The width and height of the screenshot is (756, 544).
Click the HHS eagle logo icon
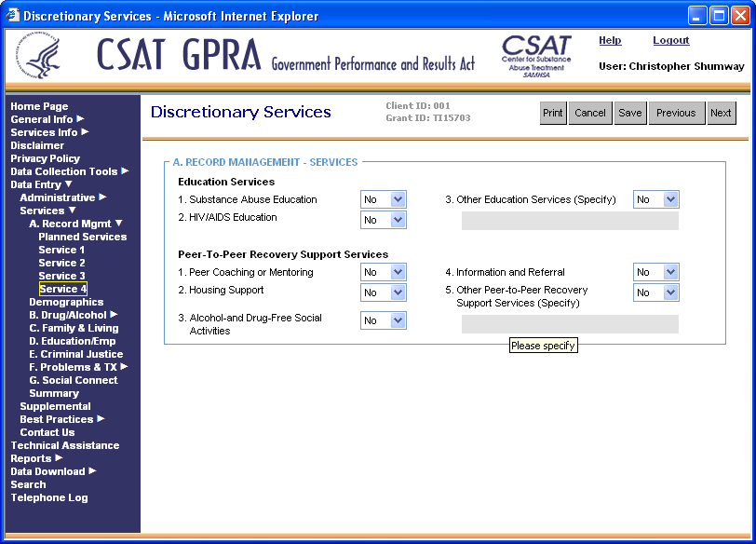pos(44,58)
